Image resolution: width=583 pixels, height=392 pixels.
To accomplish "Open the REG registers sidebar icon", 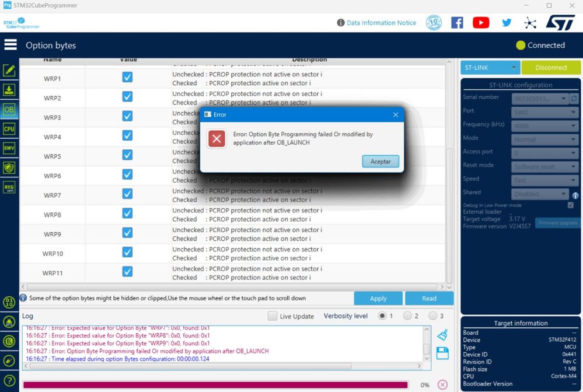I will [9, 187].
